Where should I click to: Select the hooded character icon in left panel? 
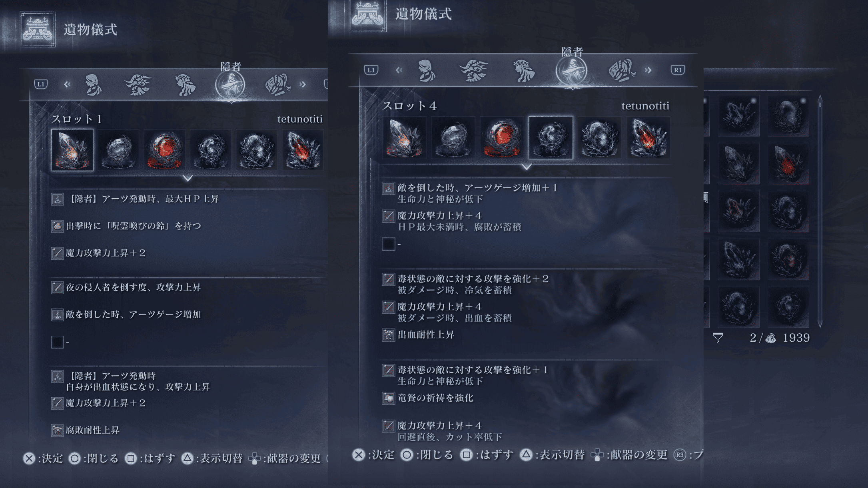point(93,85)
